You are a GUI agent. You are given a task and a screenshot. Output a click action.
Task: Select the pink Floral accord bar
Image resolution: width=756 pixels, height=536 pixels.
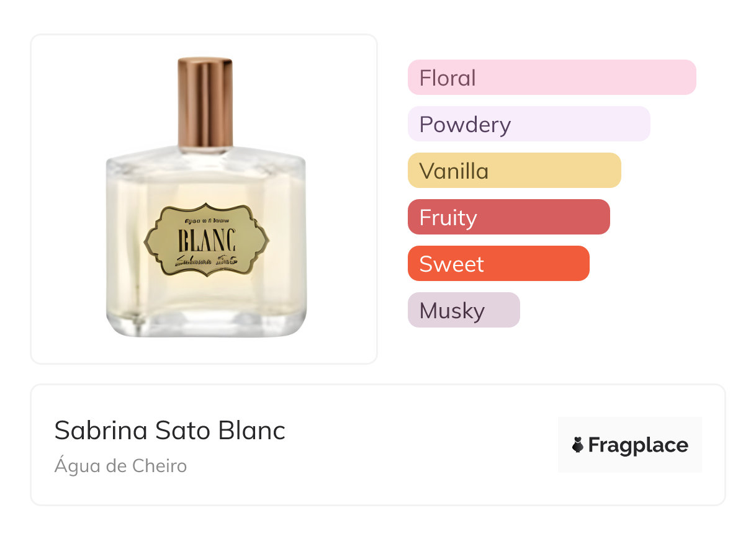point(551,78)
